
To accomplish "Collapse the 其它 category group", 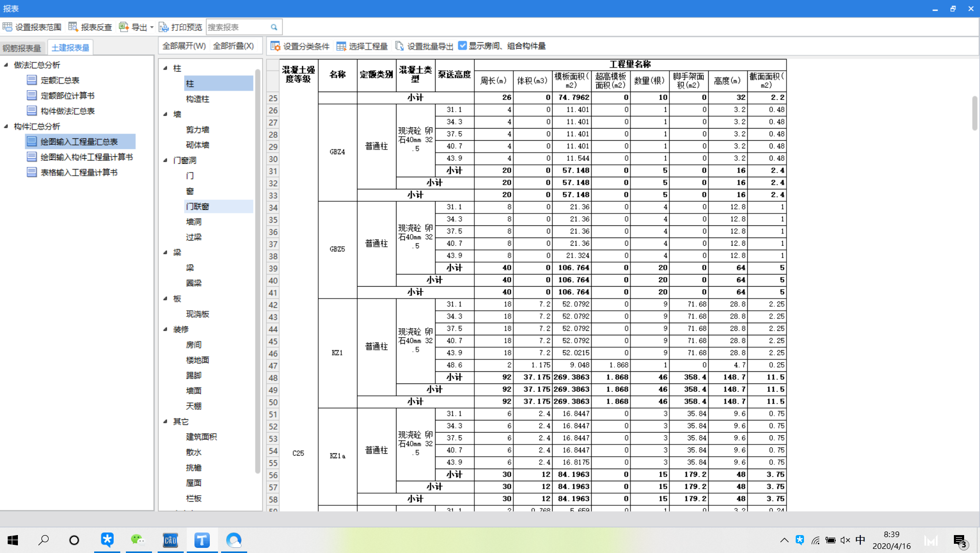I will coord(165,421).
